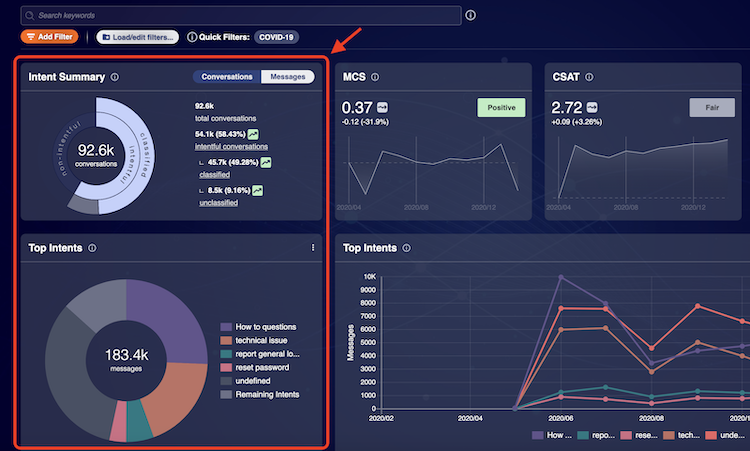Toggle rese... series in line chart legend
The width and height of the screenshot is (750, 451).
(x=639, y=435)
